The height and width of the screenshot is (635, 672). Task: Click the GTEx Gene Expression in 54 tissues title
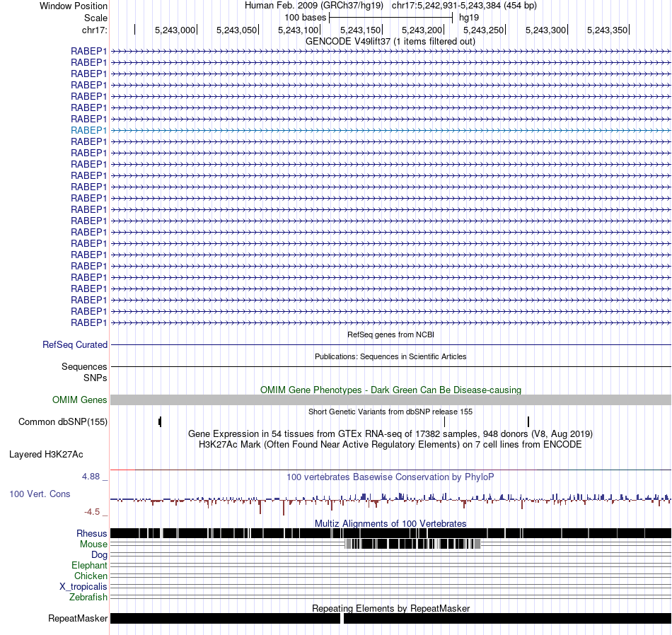pos(390,433)
